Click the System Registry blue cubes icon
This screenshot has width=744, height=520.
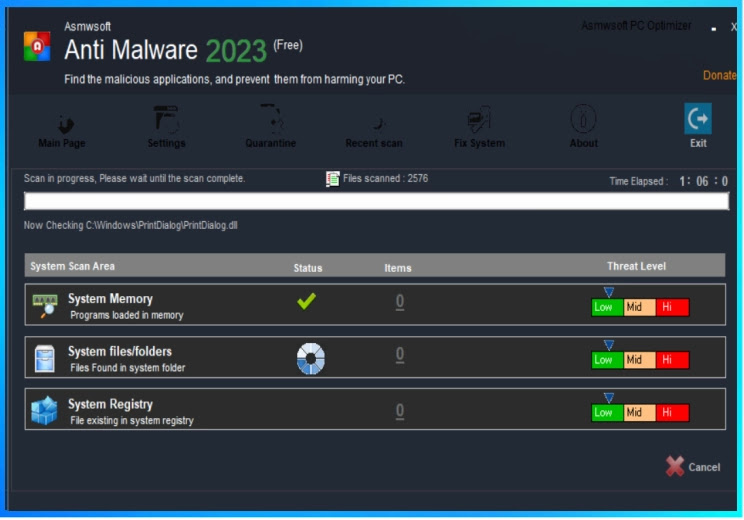[x=44, y=410]
